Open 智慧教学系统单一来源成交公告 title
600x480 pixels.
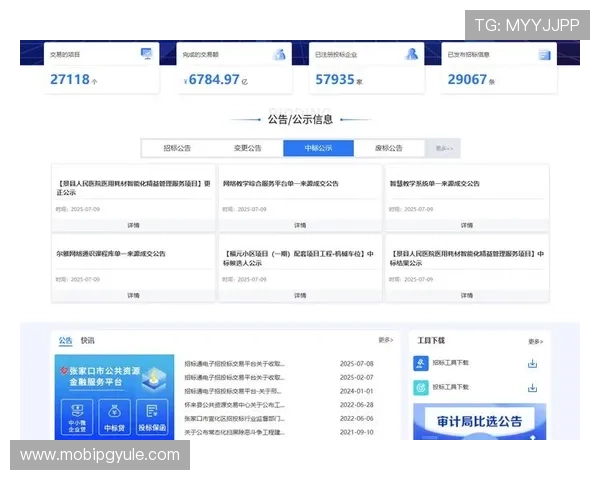pyautogui.click(x=434, y=184)
